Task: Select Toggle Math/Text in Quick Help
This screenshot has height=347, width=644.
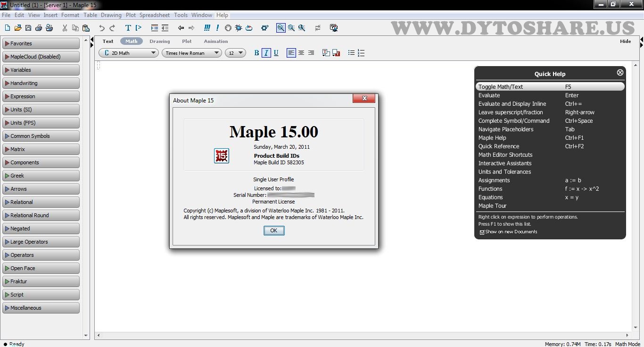Action: [550, 87]
